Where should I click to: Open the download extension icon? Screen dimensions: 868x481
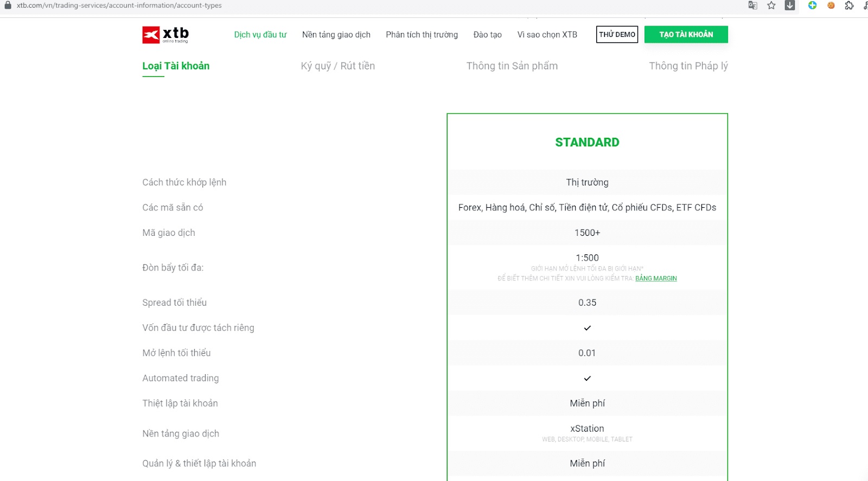point(790,5)
